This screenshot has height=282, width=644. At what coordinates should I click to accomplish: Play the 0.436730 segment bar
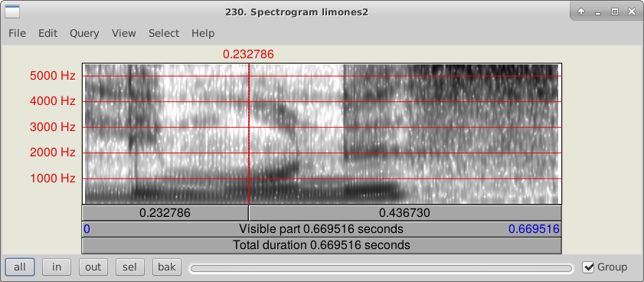coord(405,213)
